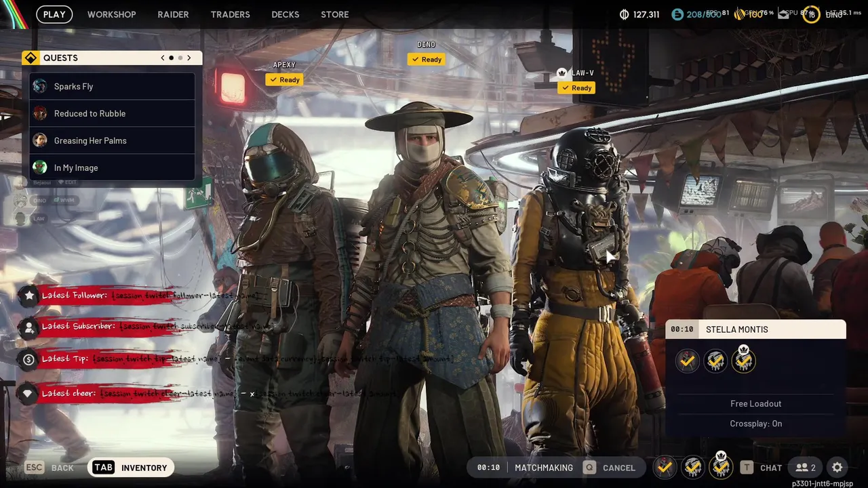Click DINO's Ready status badge
This screenshot has width=868, height=488.
(x=426, y=59)
